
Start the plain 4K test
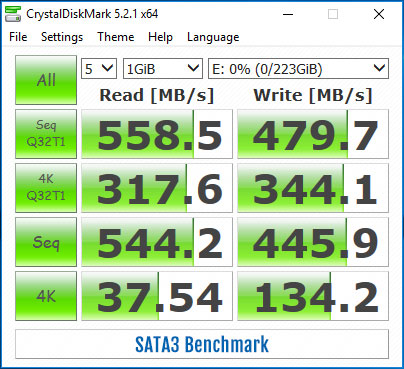(46, 296)
